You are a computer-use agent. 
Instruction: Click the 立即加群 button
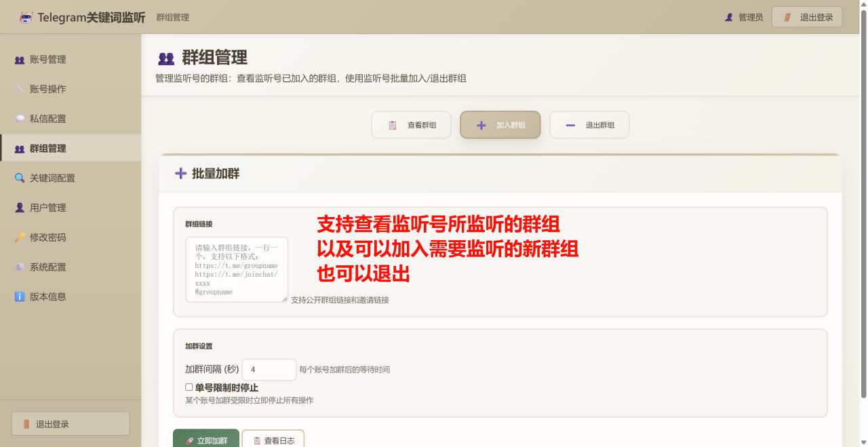coord(206,438)
